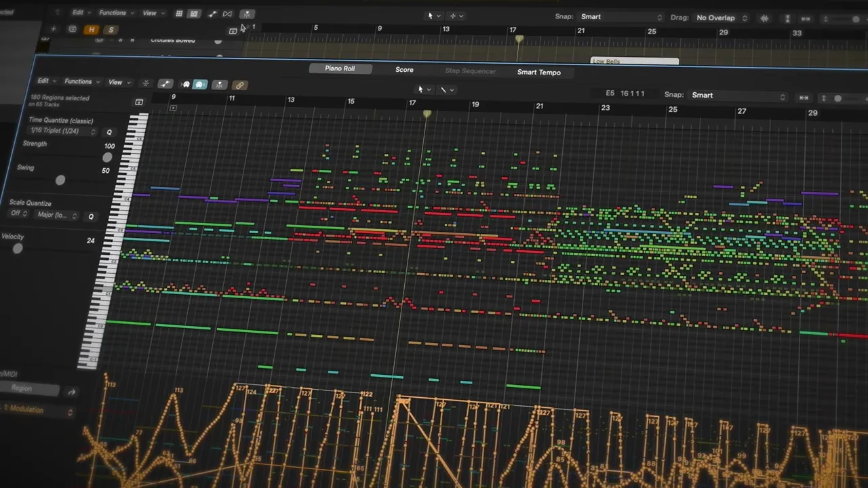Click the vertical auto zoom icon in the main area
The image size is (868, 488).
click(786, 19)
